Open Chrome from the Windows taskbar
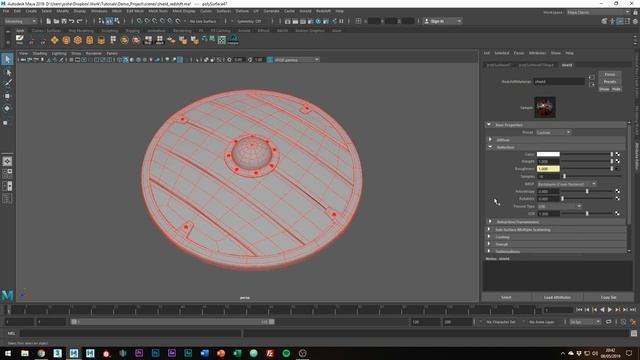 tap(41, 353)
